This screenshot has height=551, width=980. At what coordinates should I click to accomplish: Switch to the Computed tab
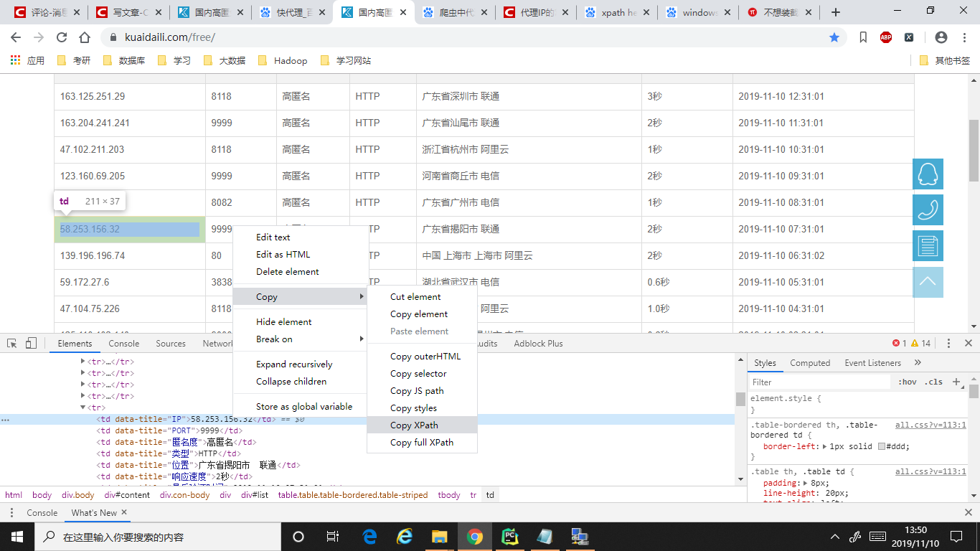(x=810, y=362)
